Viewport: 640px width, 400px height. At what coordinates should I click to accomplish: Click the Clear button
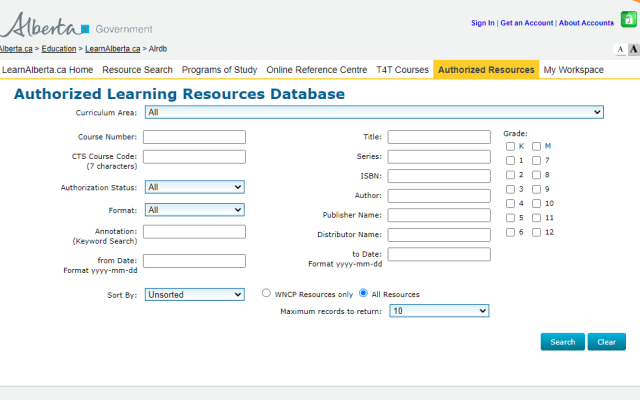[607, 342]
